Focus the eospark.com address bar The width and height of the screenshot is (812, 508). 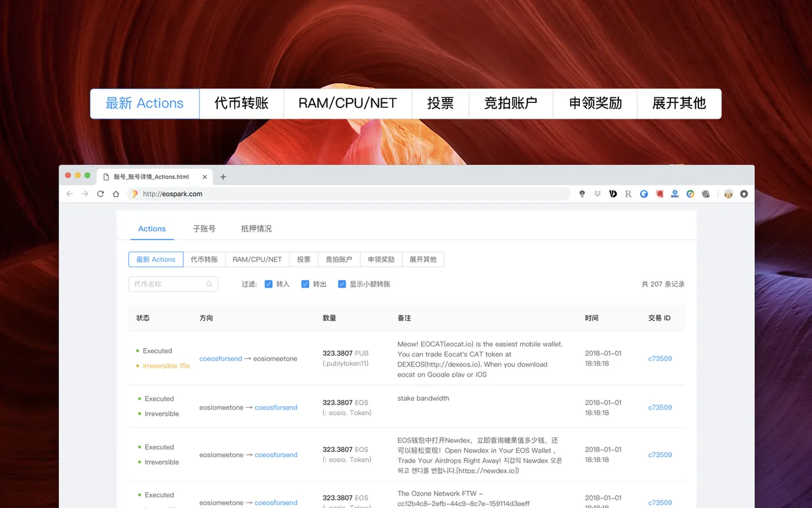coord(348,194)
